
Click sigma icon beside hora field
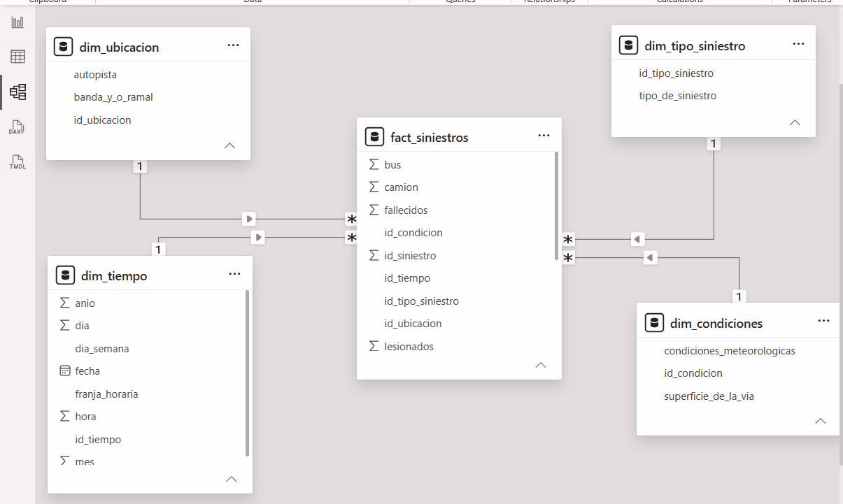coord(64,417)
